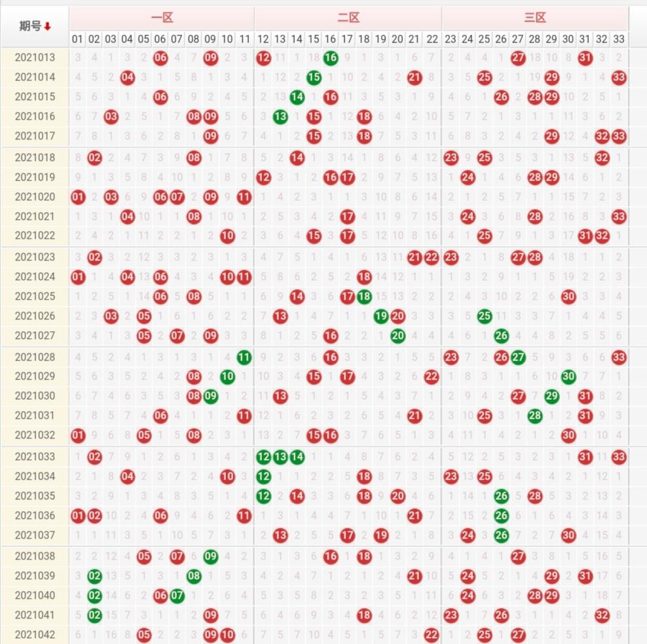The width and height of the screenshot is (647, 644).
Task: Click green ball 14 in row 2021015
Action: [297, 97]
